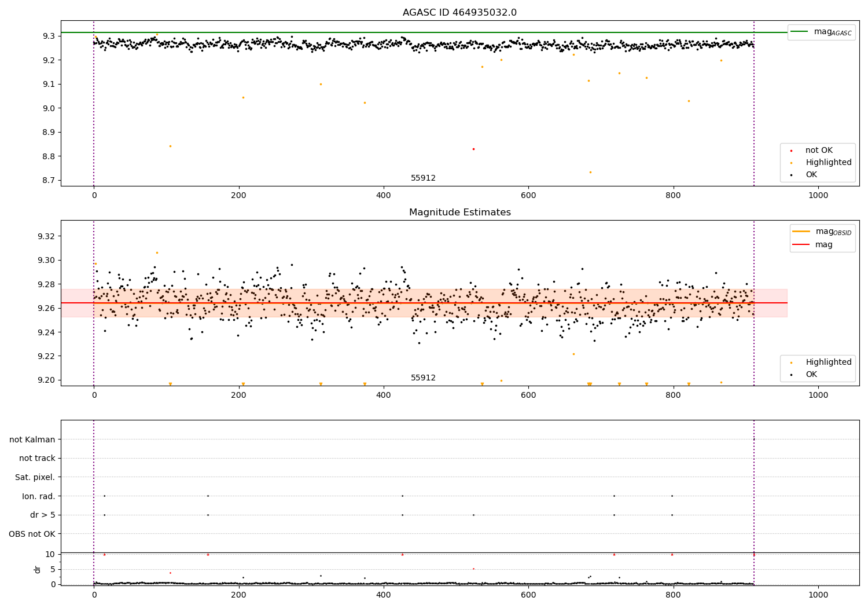
Task: Click the 'not track' axis label
Action: 37,459
